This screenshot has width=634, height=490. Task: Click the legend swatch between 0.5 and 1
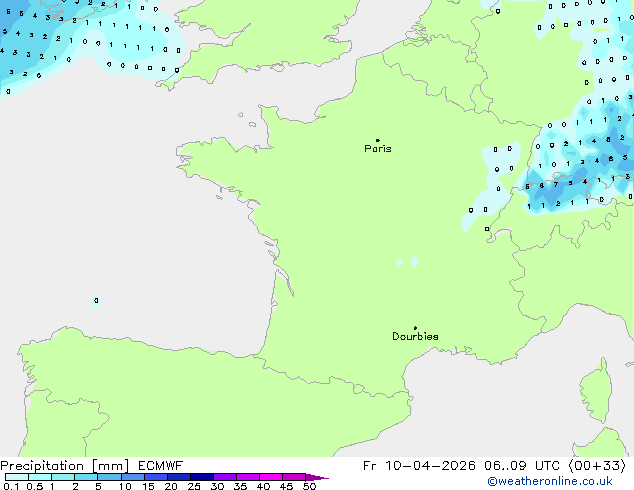pos(40,477)
